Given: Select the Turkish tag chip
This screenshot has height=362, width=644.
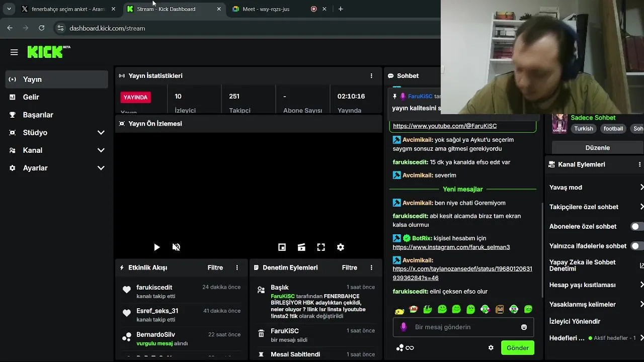Looking at the screenshot, I should coord(584,129).
